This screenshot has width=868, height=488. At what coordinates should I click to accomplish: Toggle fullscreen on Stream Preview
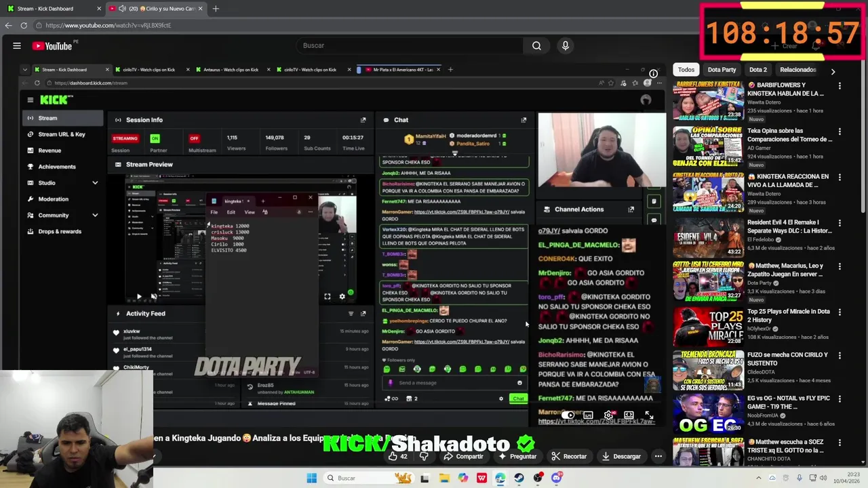pyautogui.click(x=328, y=296)
